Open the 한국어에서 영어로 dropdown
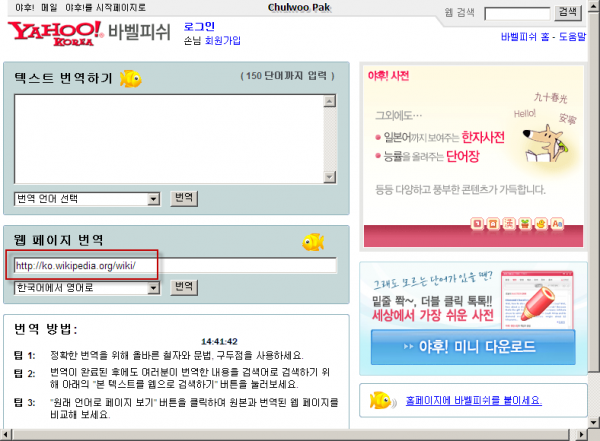 point(87,287)
